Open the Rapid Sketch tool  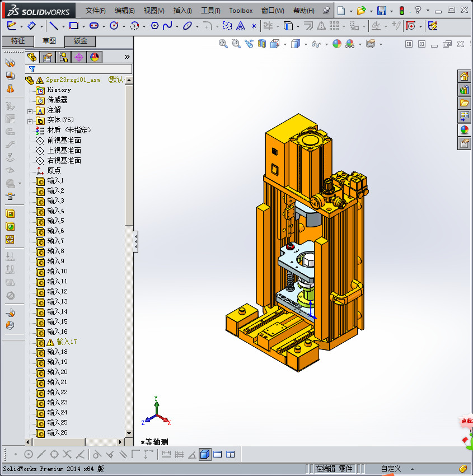coord(433,26)
